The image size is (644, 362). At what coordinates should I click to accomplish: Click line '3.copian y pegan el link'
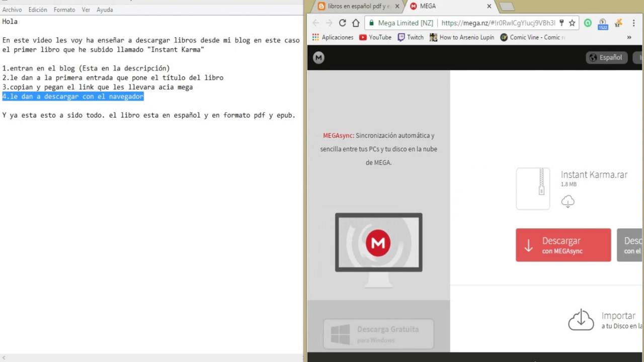(98, 87)
